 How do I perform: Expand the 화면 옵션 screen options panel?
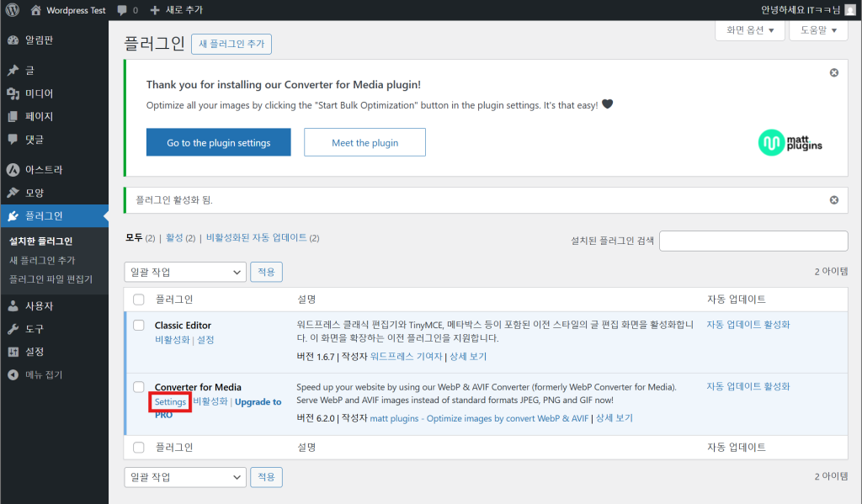(750, 30)
